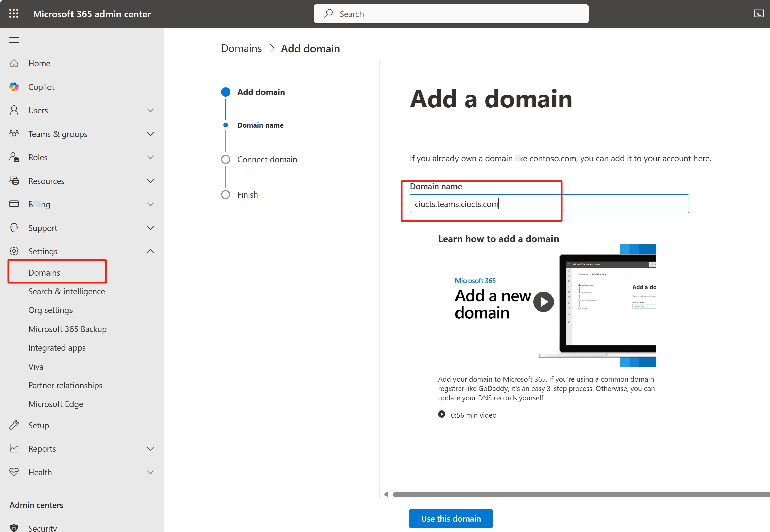Open Search & intelligence settings

(66, 291)
